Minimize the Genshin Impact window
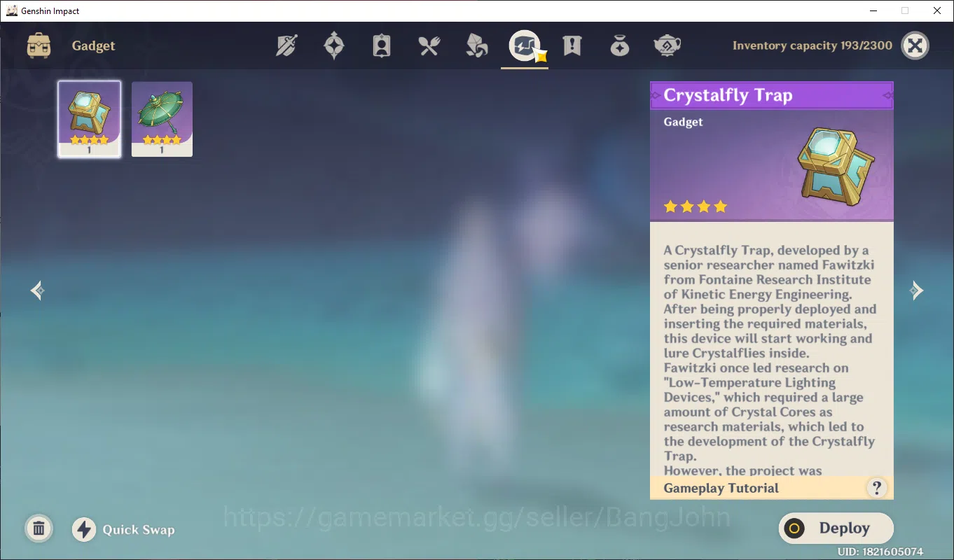 coord(873,10)
